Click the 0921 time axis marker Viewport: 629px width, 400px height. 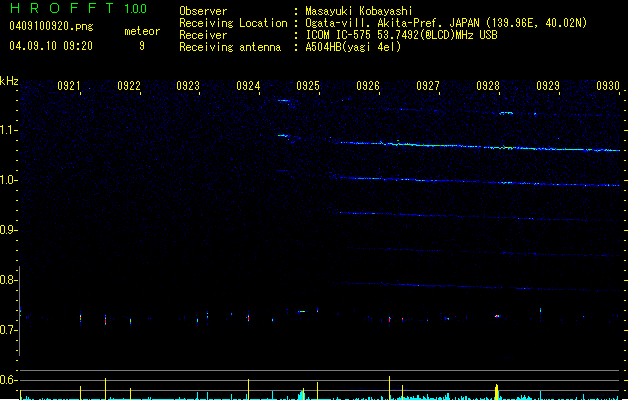(x=69, y=86)
